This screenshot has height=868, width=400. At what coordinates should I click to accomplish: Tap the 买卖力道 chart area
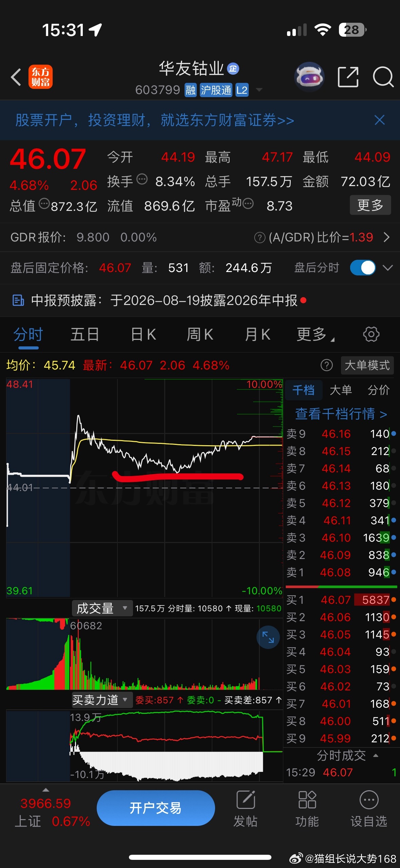pos(145,746)
